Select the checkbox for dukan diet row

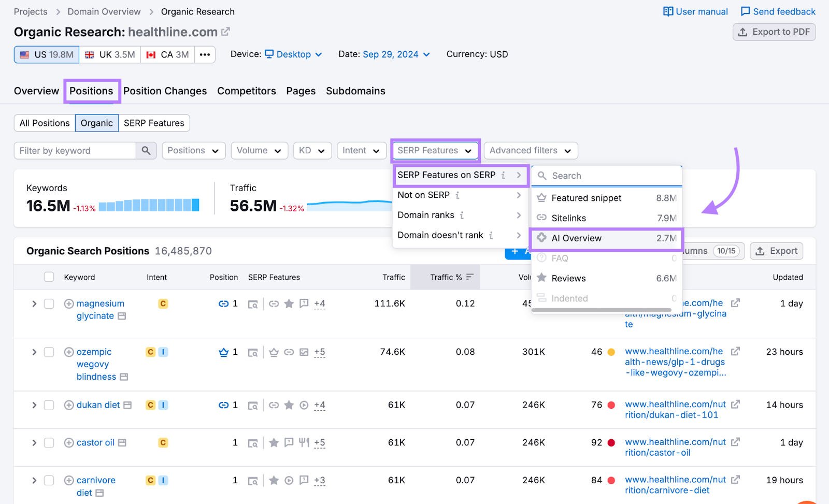pos(49,405)
